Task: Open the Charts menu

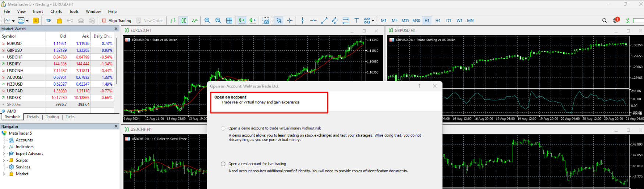Action: click(x=56, y=11)
